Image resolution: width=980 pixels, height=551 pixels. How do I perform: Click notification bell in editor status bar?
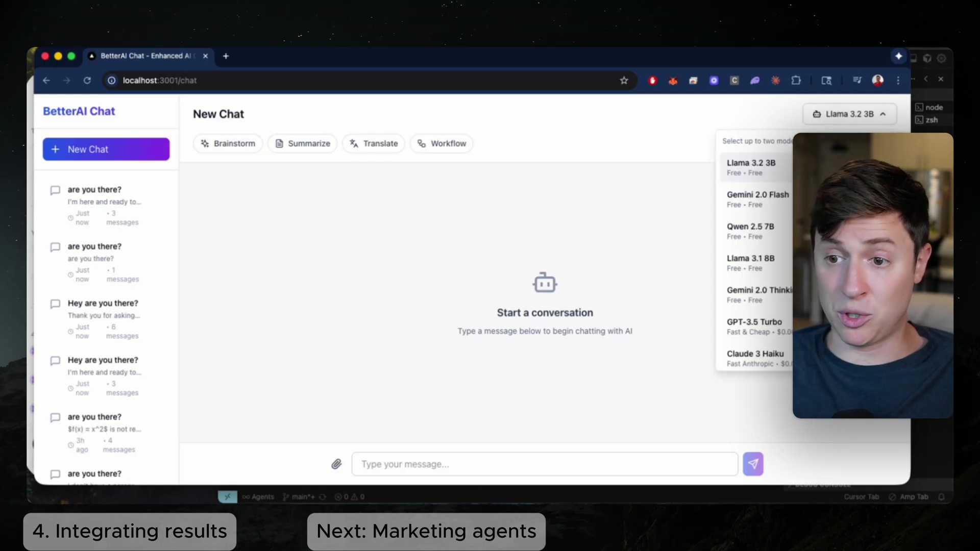coord(942,496)
